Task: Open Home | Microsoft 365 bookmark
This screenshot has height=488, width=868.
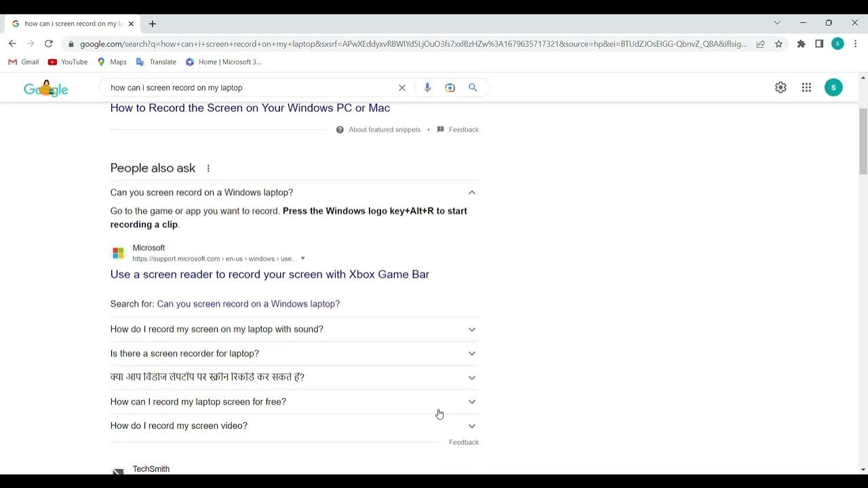Action: [224, 62]
